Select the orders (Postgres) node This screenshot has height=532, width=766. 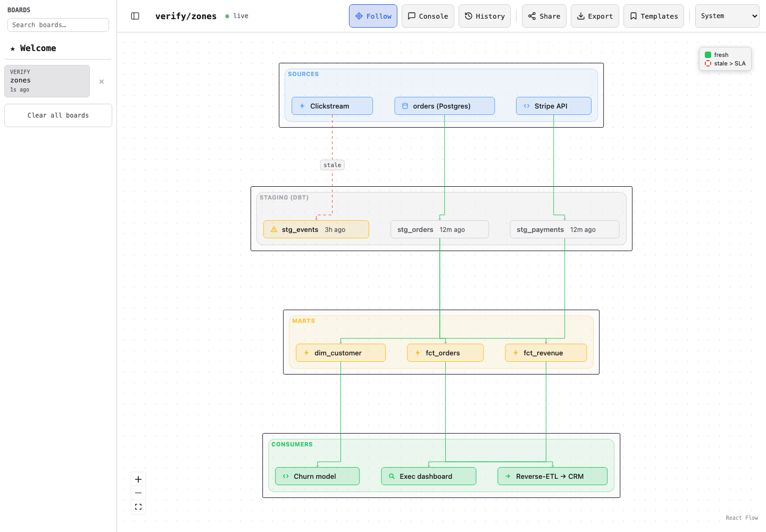click(445, 106)
